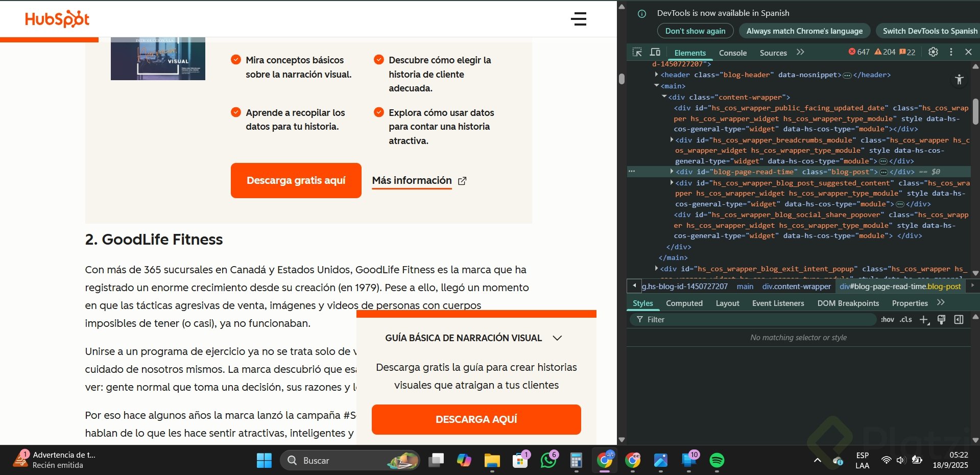
Task: Open Spotify from the taskbar
Action: (717, 460)
